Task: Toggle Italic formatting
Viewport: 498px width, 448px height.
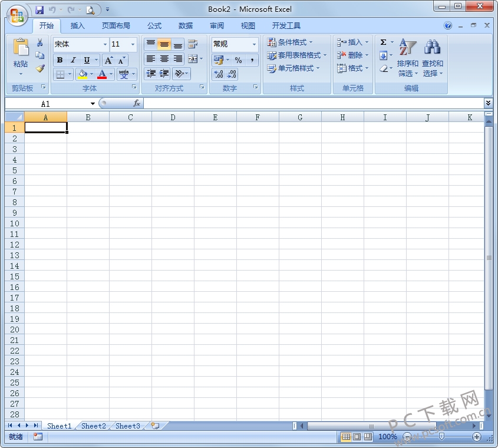Action: click(x=73, y=60)
